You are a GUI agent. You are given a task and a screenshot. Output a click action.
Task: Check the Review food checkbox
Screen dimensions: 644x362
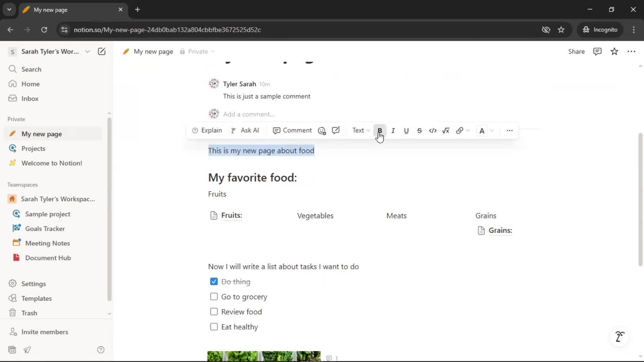tap(214, 312)
